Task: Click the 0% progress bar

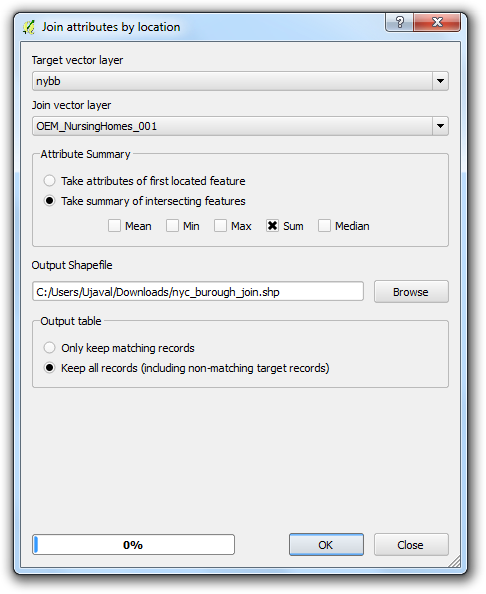Action: pyautogui.click(x=133, y=545)
